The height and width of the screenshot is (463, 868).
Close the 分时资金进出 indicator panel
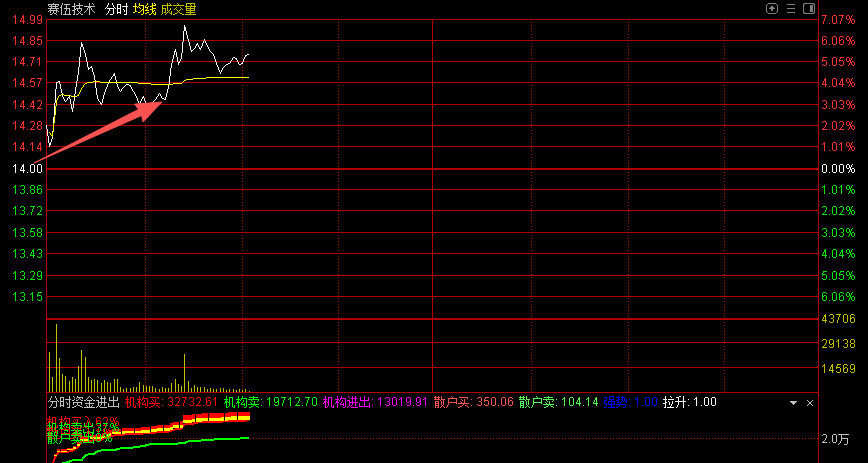(x=809, y=402)
